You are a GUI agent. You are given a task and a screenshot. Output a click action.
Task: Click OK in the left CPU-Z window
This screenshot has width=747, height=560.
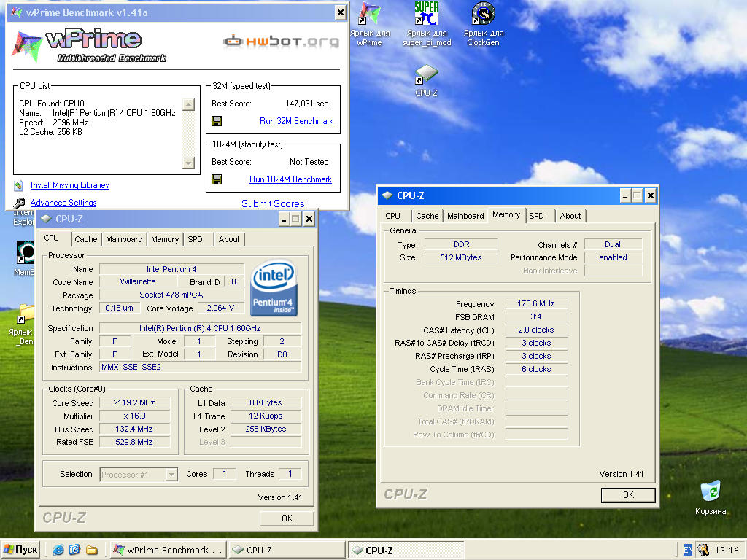pos(287,518)
